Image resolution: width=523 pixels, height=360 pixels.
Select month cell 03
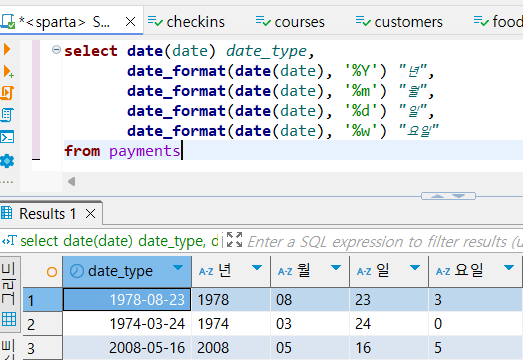[310, 324]
